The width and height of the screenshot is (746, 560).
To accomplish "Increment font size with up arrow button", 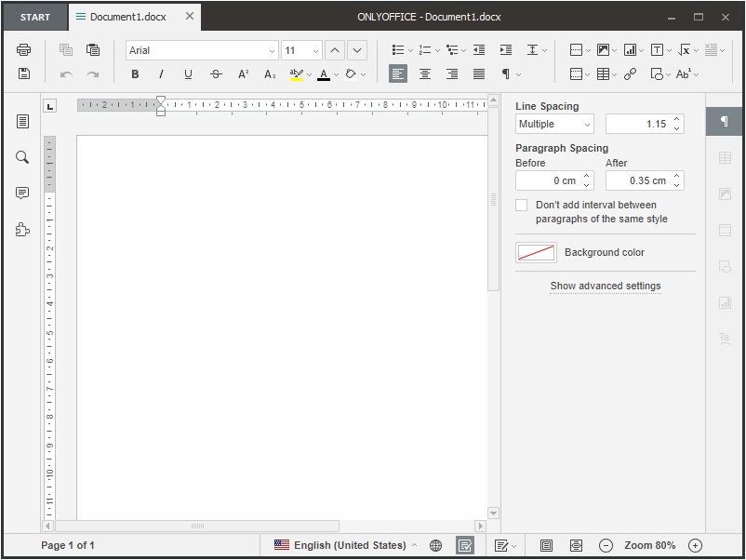I will click(335, 50).
